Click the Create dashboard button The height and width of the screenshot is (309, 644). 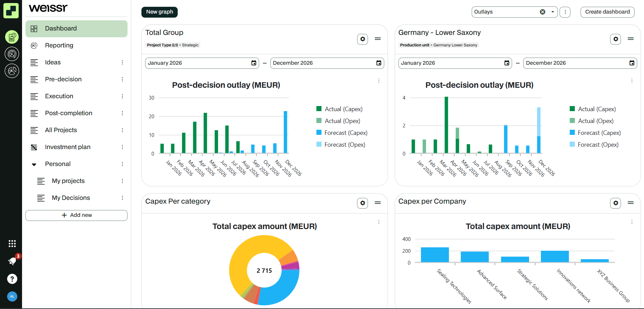(607, 12)
